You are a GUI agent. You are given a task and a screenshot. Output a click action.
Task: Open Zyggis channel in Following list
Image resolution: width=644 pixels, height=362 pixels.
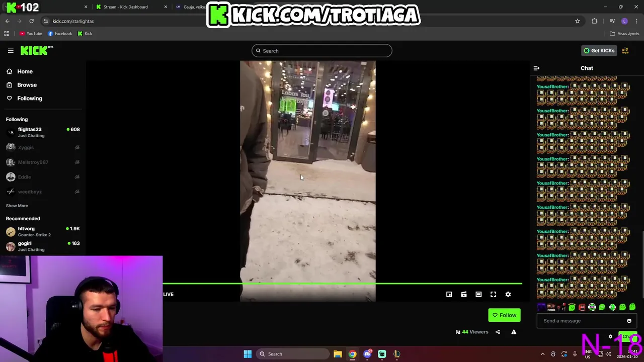[43, 147]
